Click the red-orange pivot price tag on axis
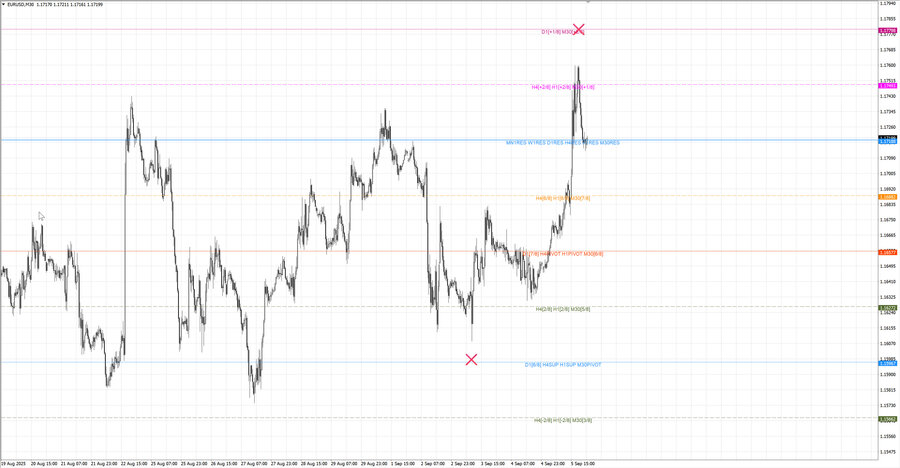Screen dimensions: 900x468 pos(887,252)
